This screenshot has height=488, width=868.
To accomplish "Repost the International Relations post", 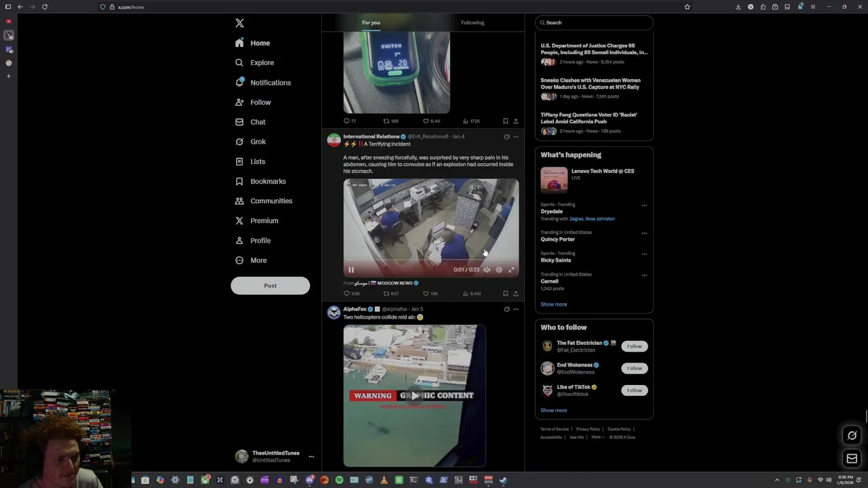I will (x=391, y=293).
